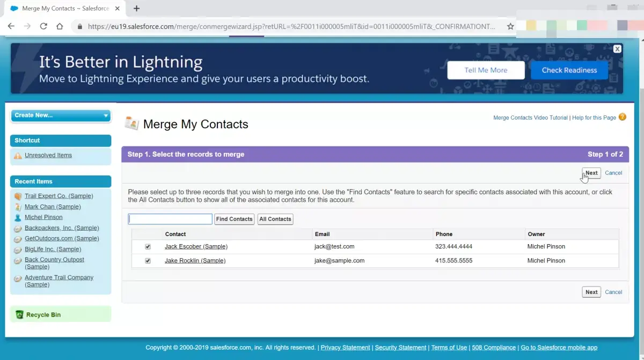
Task: Open a new browser tab with plus icon
Action: click(x=136, y=9)
